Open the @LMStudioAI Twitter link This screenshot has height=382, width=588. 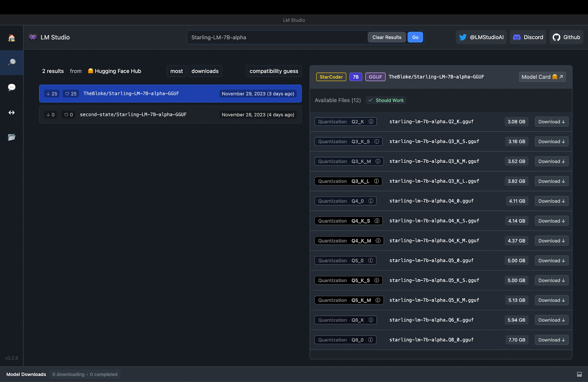(481, 37)
